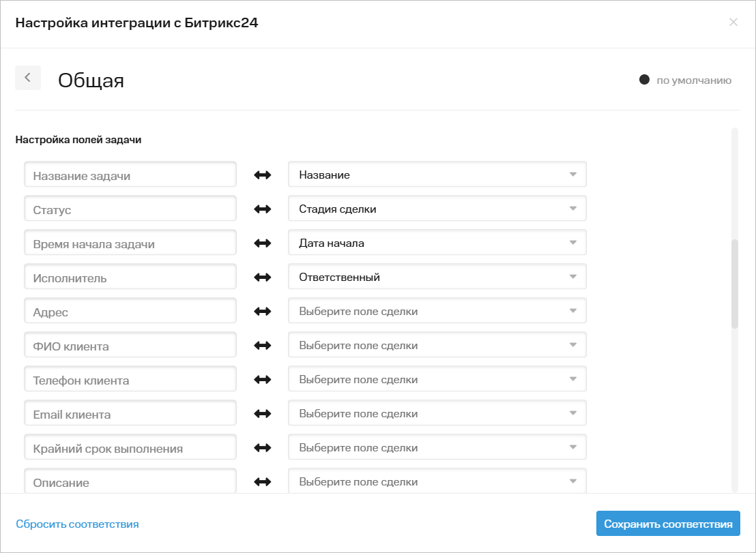The width and height of the screenshot is (756, 553).
Task: Open the Название deal field dropdown
Action: [x=437, y=175]
